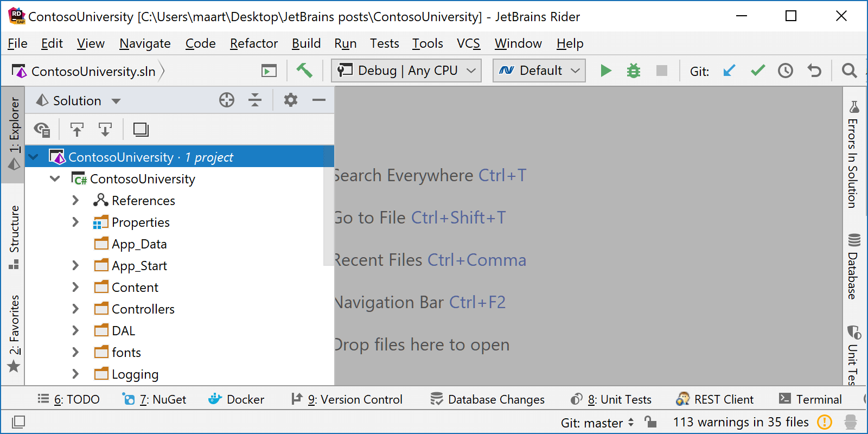This screenshot has width=868, height=434.
Task: Toggle the Errors In Solution panel
Action: (853, 155)
